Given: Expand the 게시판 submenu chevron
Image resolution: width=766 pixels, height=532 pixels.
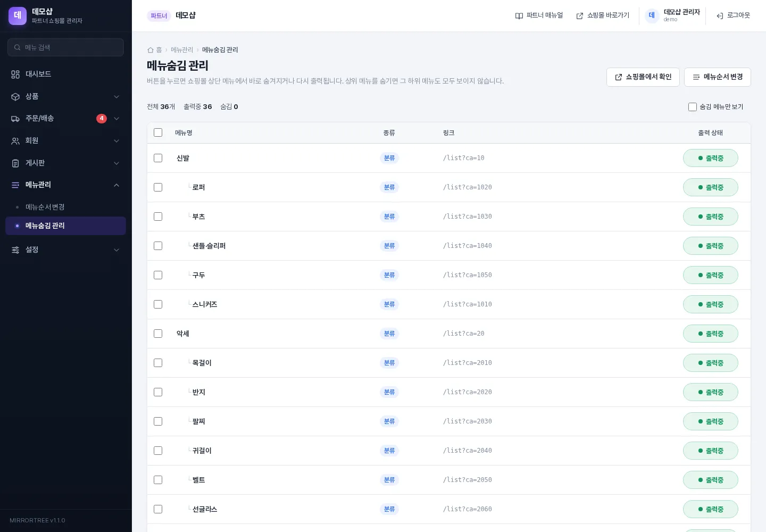Looking at the screenshot, I should pos(116,163).
